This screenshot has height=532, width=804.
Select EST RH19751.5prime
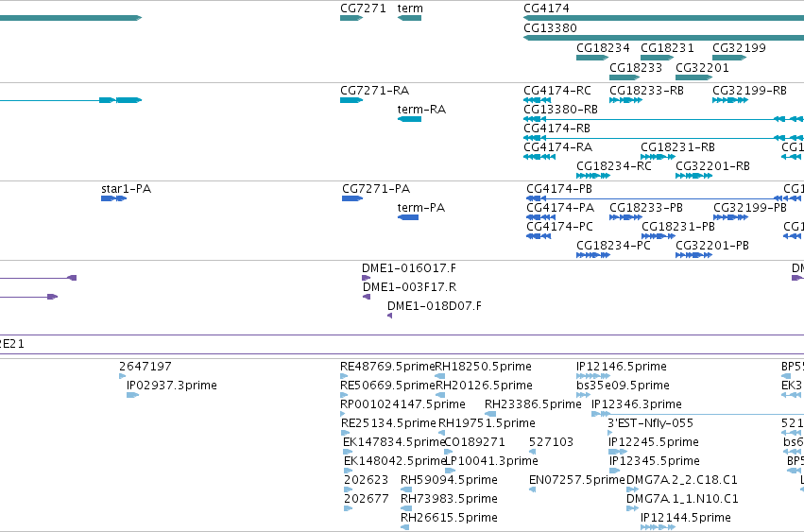[x=441, y=433]
